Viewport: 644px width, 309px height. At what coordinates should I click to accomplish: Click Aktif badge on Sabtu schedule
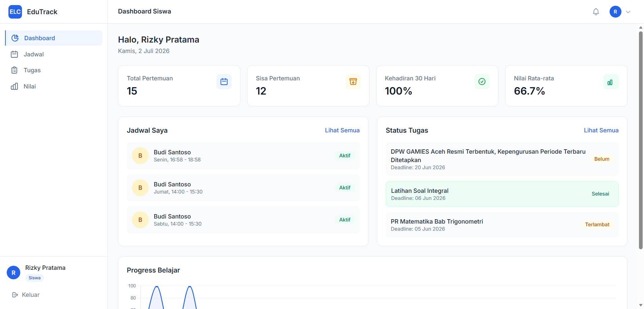345,220
